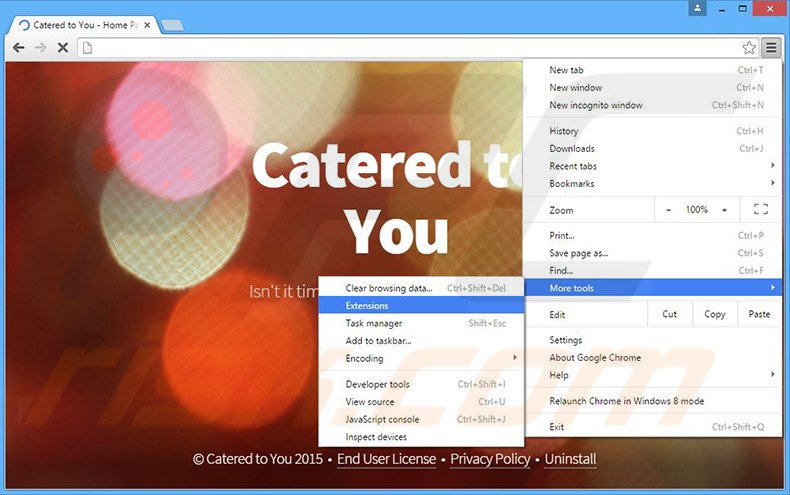The width and height of the screenshot is (790, 495).
Task: Decrease zoom with the minus button
Action: coord(669,210)
